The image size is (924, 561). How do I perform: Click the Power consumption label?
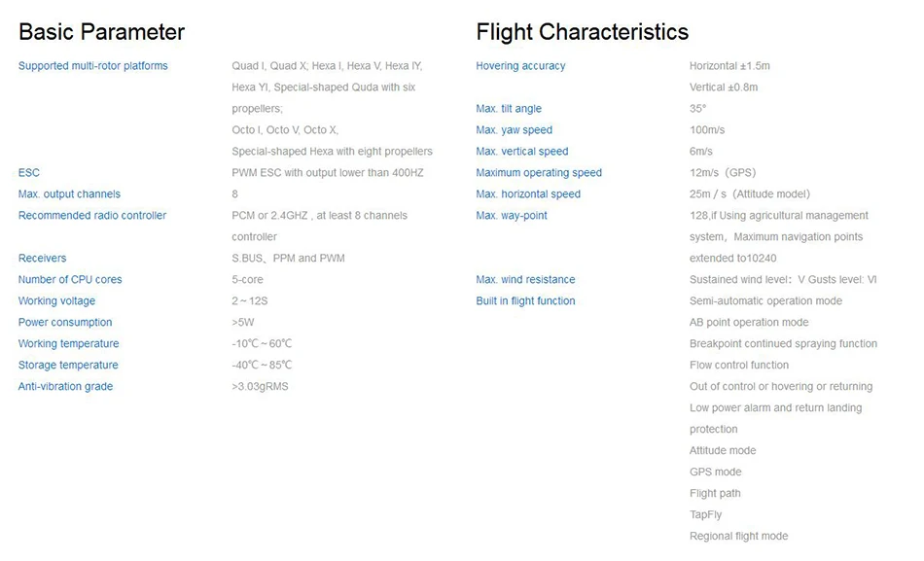tap(65, 323)
